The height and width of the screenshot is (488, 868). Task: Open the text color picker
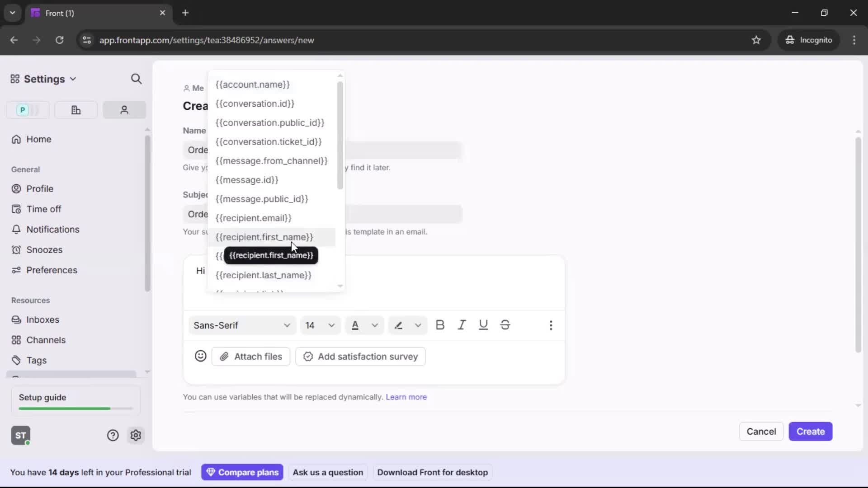364,325
